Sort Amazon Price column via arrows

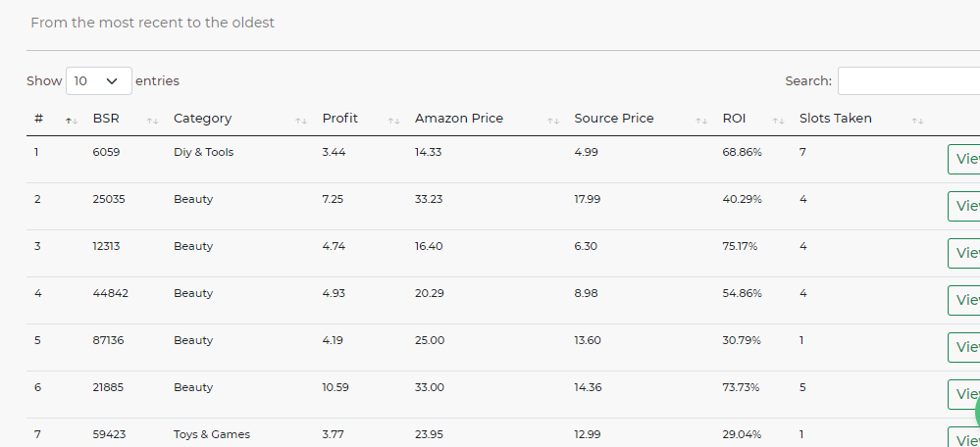point(553,122)
